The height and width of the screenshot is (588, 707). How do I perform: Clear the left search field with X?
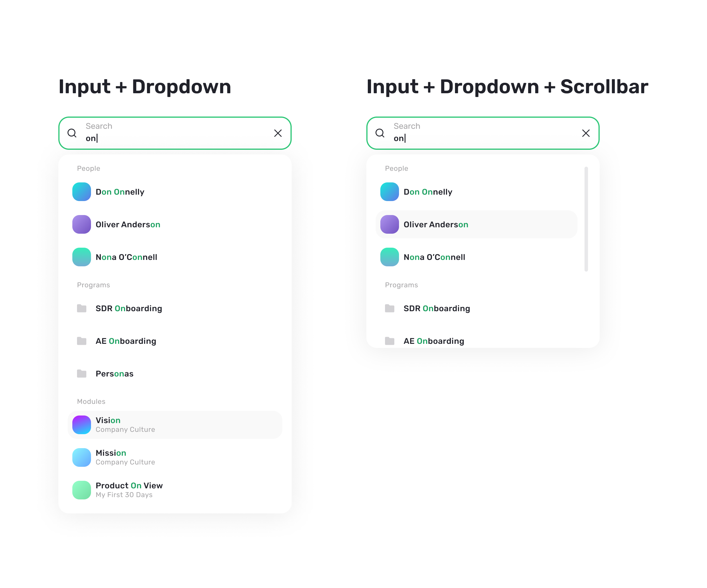[278, 133]
